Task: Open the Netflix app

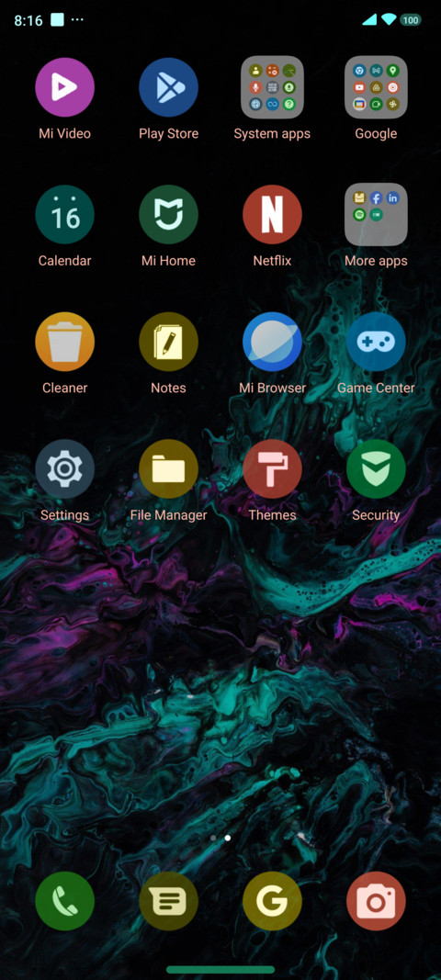Action: [272, 214]
